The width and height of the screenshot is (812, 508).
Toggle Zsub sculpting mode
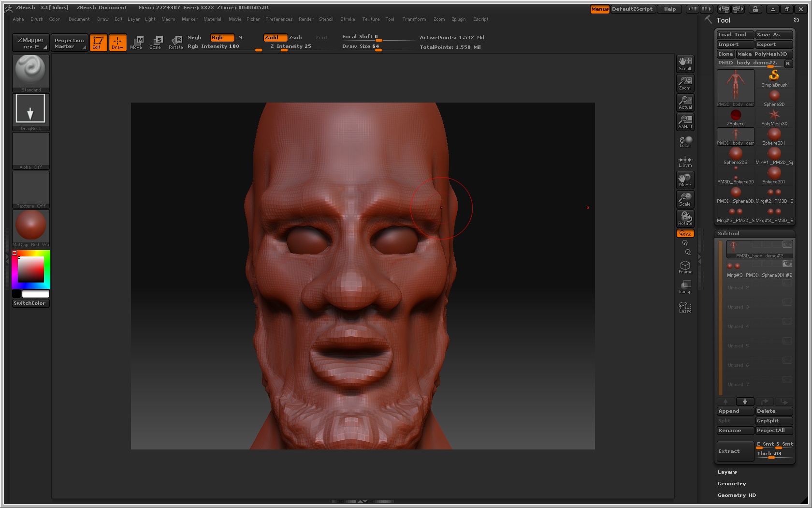pos(295,37)
